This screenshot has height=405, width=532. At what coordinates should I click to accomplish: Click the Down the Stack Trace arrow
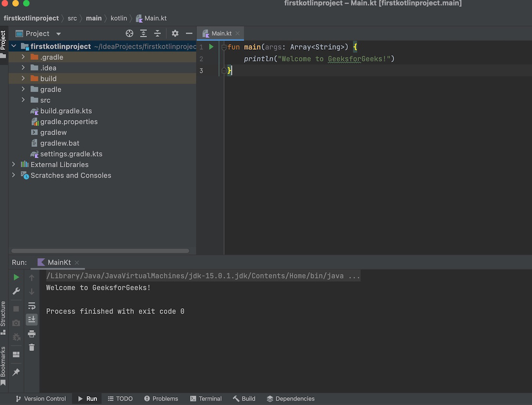tap(31, 291)
